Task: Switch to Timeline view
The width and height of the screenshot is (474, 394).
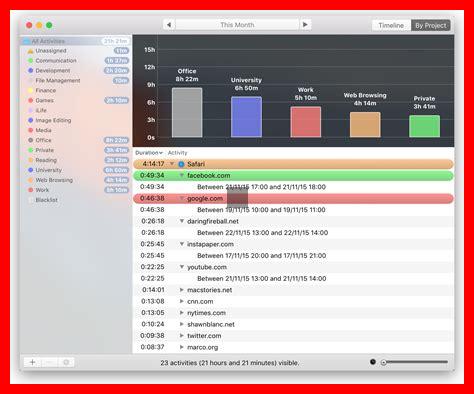Action: tap(391, 25)
